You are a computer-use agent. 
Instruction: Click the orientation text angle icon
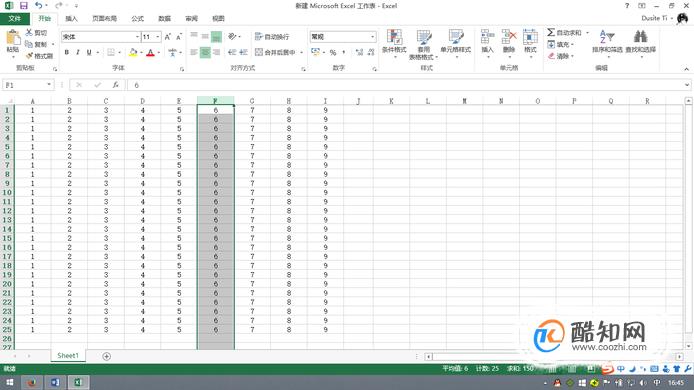coord(233,36)
